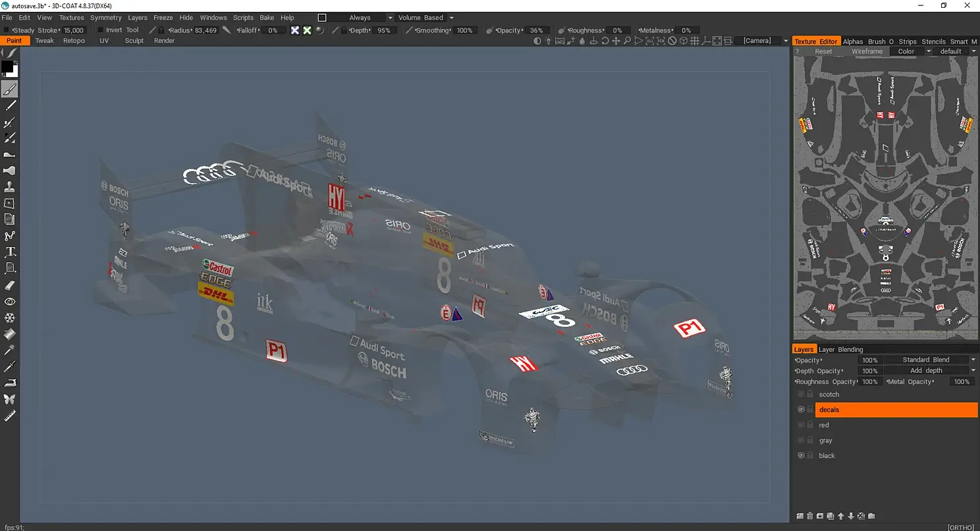
Task: Show the scotch layer via eye icon
Action: click(801, 395)
